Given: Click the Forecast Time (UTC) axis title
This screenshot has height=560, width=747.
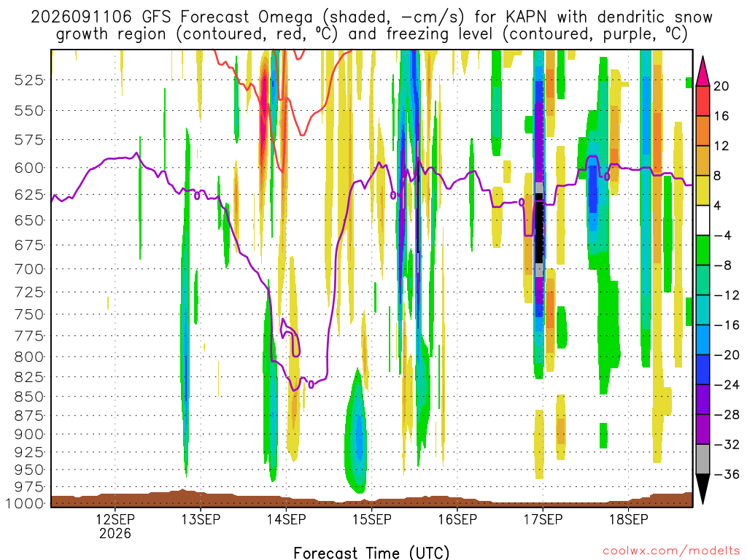Looking at the screenshot, I should 371,553.
